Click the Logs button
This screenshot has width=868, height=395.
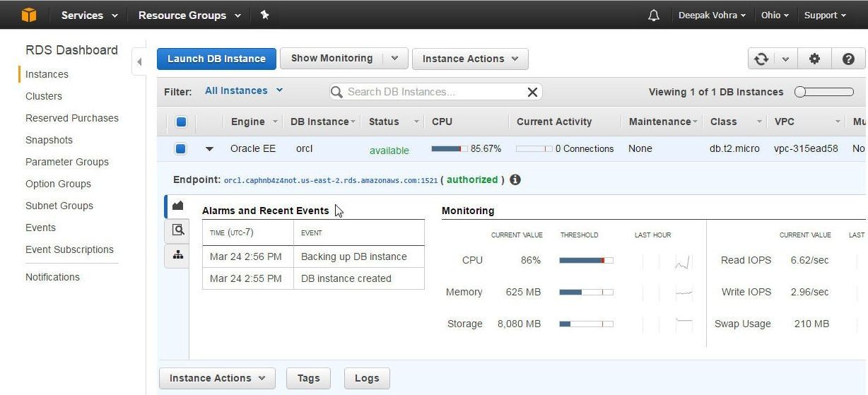point(367,378)
